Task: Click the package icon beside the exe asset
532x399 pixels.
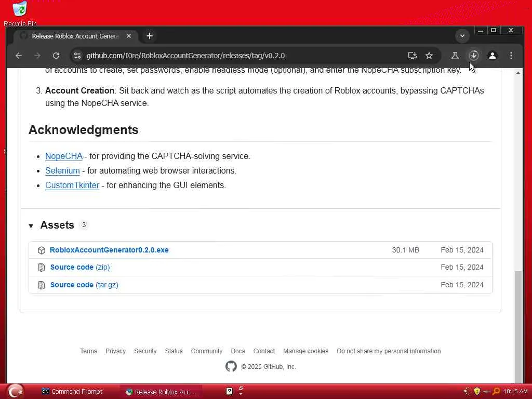Action: click(x=42, y=250)
